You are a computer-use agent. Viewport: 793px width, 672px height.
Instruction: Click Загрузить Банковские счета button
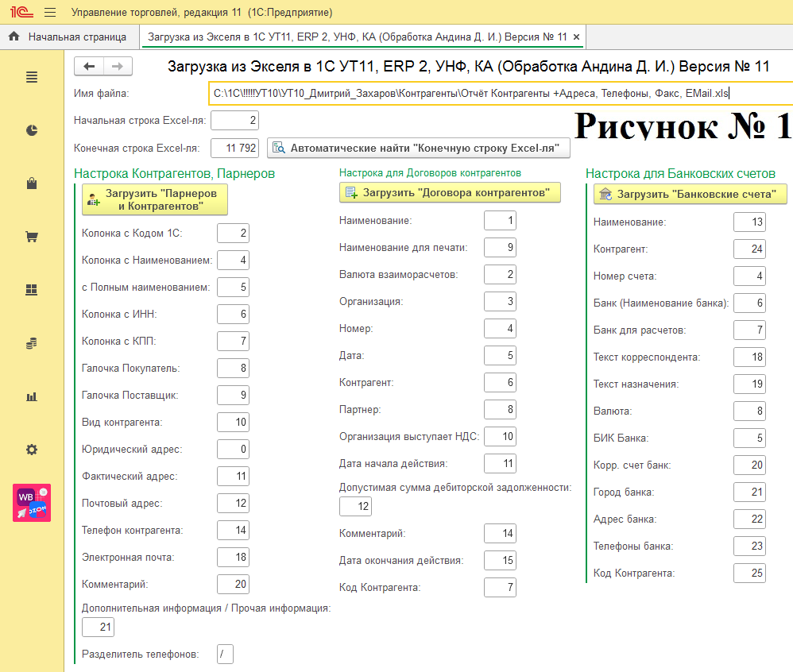point(690,194)
